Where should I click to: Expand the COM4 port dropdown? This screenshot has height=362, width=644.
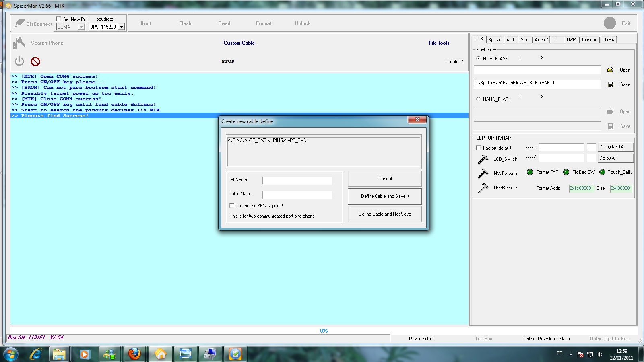[x=81, y=27]
